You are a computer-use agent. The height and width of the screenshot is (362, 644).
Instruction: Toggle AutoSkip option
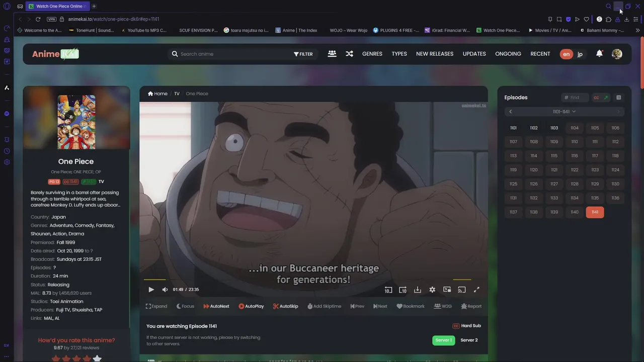[x=285, y=306]
